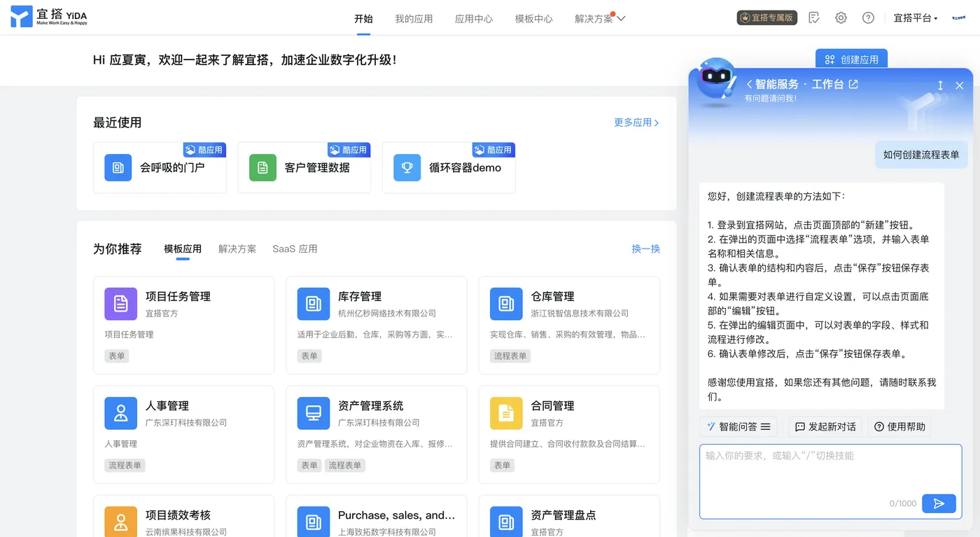Click 浙江锐智信息技术有限公司 publisher text
This screenshot has height=537, width=980.
tap(580, 314)
